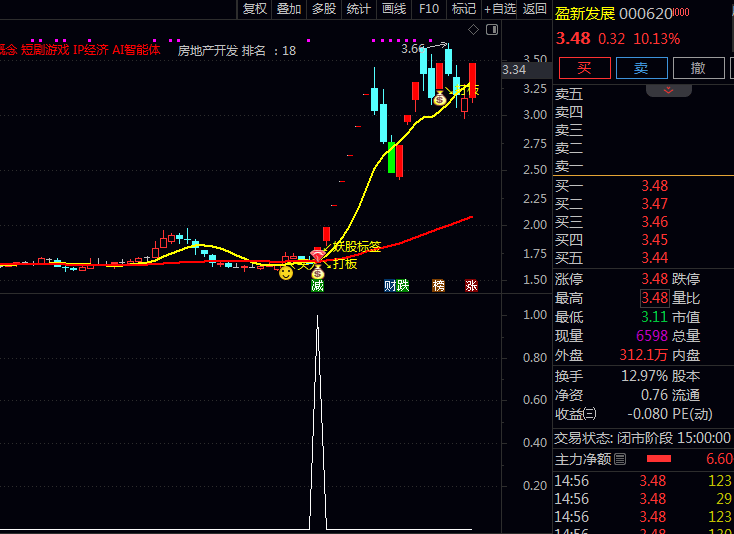Click the money bag icon near the top candles

[x=439, y=98]
